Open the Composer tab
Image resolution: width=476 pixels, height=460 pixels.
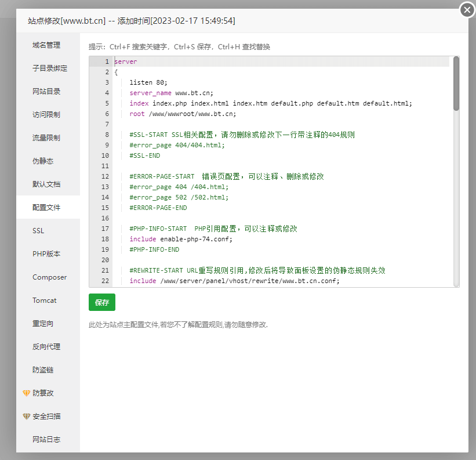(x=49, y=277)
